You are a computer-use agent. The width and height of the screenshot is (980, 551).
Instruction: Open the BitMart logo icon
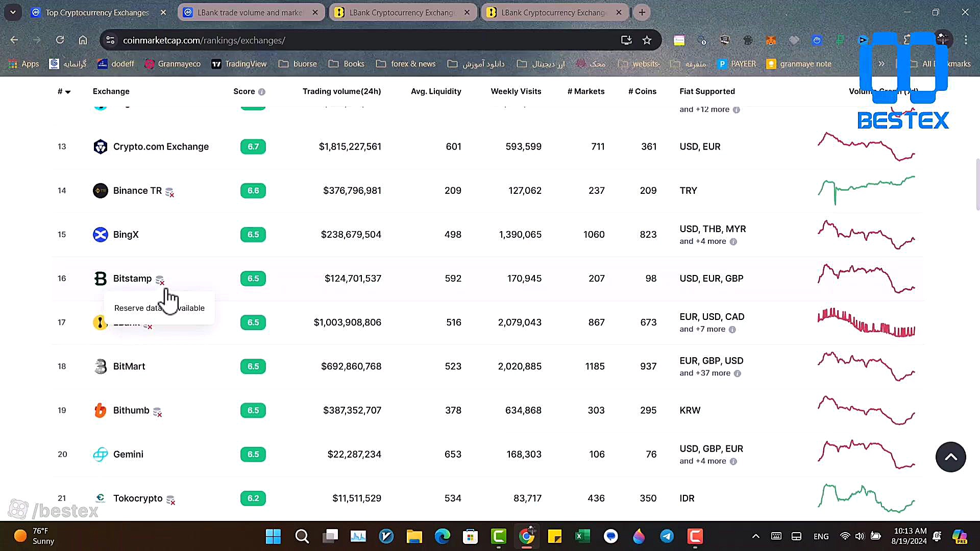101,366
